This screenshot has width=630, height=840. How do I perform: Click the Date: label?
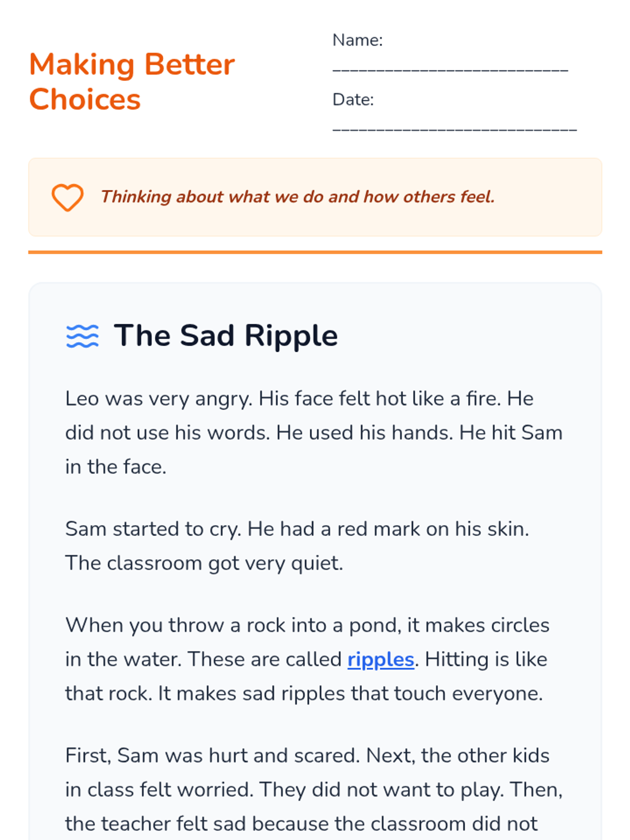[x=353, y=99]
